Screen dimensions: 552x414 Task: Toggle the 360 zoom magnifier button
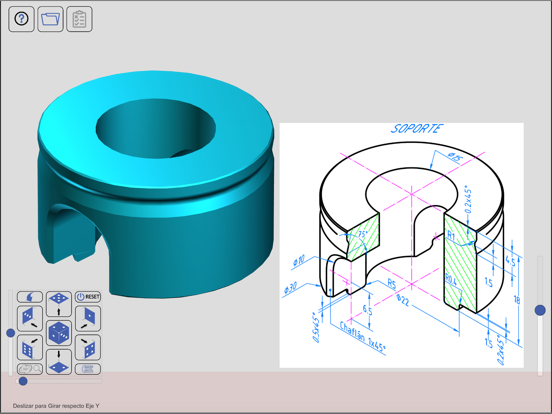point(30,369)
